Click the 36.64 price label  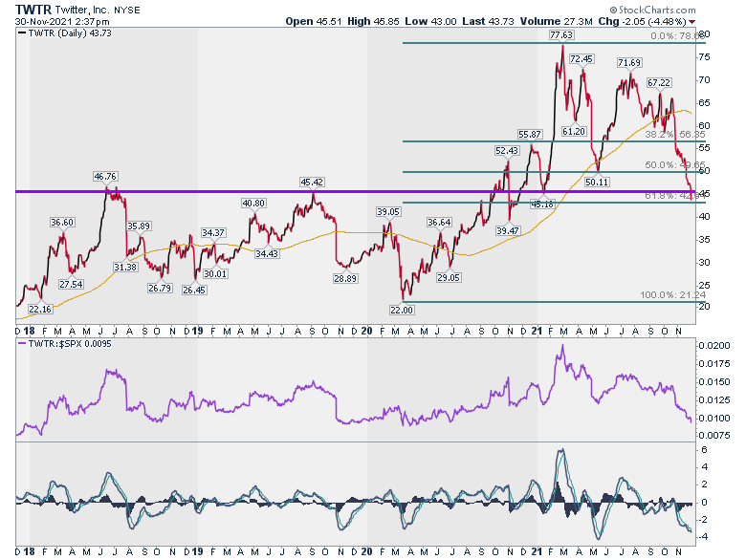click(x=439, y=223)
